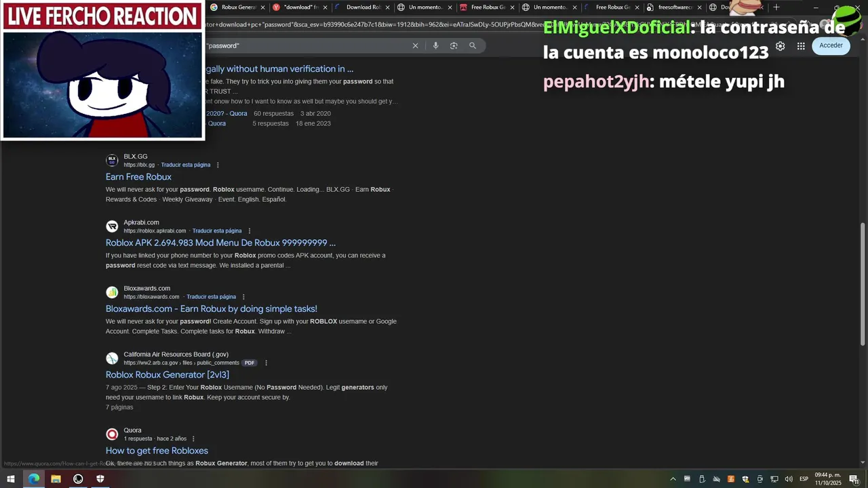
Task: Translate the BLX.GG result page
Action: coord(186,165)
